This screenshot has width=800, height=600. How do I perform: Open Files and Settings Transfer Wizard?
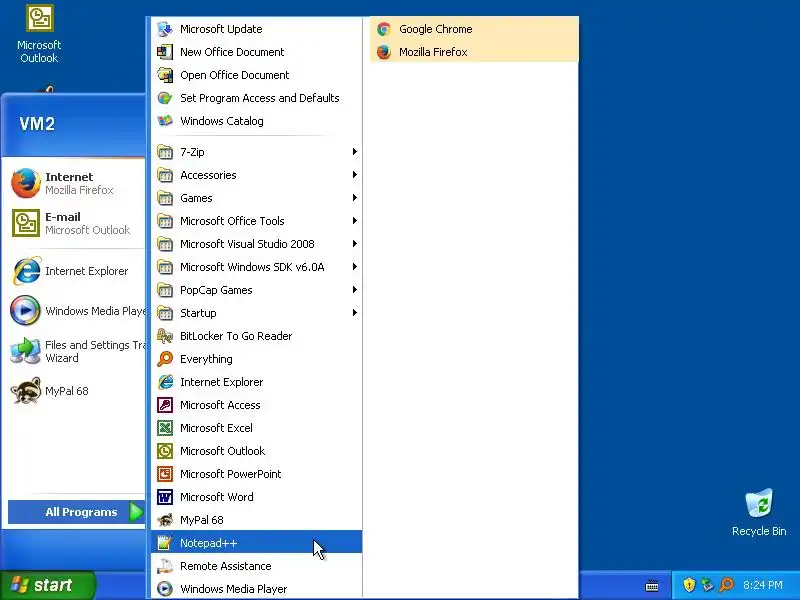(x=76, y=351)
